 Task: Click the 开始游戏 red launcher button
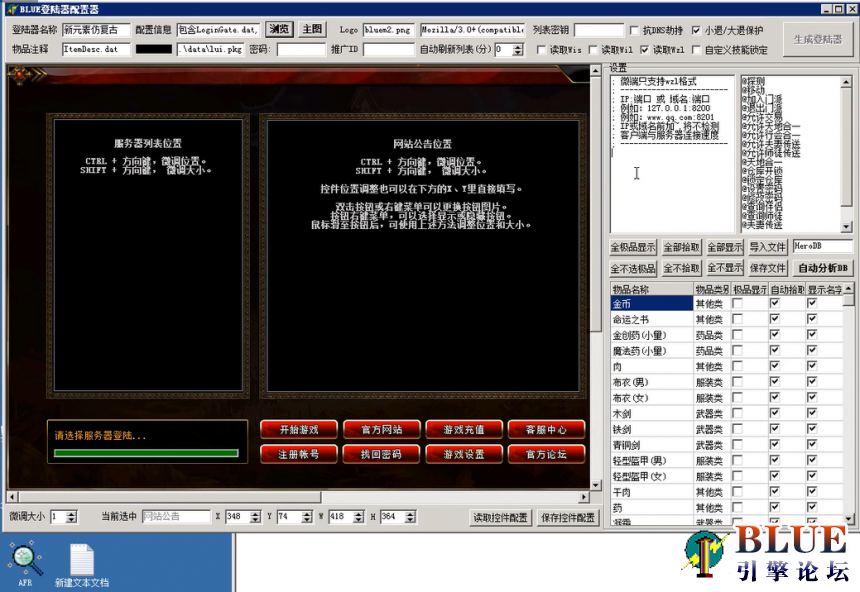[298, 429]
